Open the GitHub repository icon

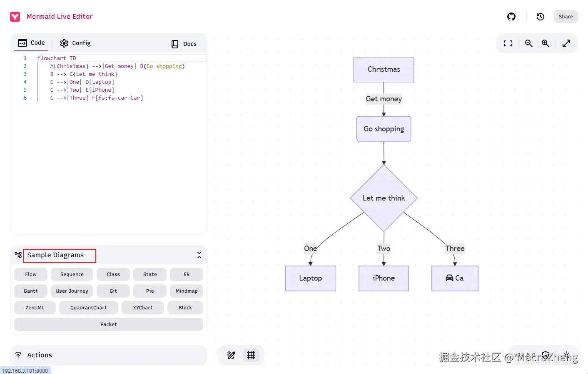point(511,17)
